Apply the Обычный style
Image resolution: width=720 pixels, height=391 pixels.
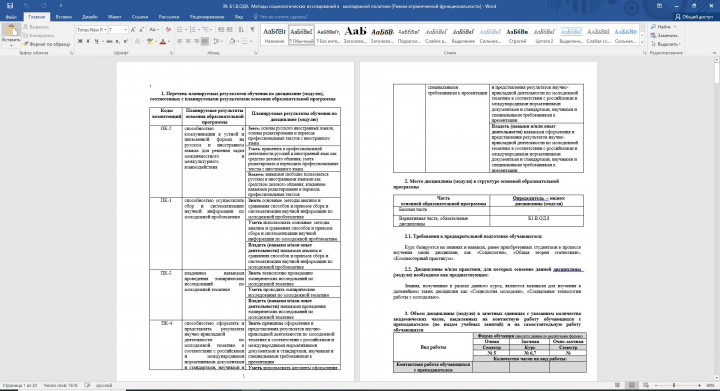coord(301,35)
